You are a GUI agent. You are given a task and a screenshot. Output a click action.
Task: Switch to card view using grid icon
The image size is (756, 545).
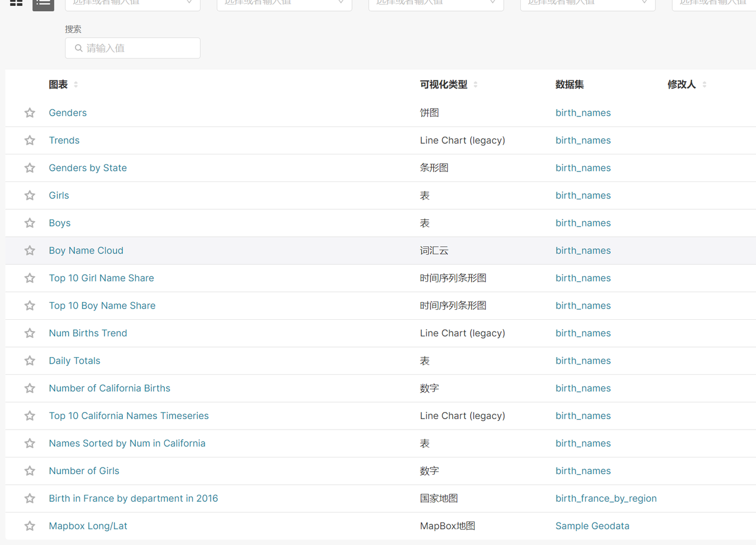click(x=16, y=4)
